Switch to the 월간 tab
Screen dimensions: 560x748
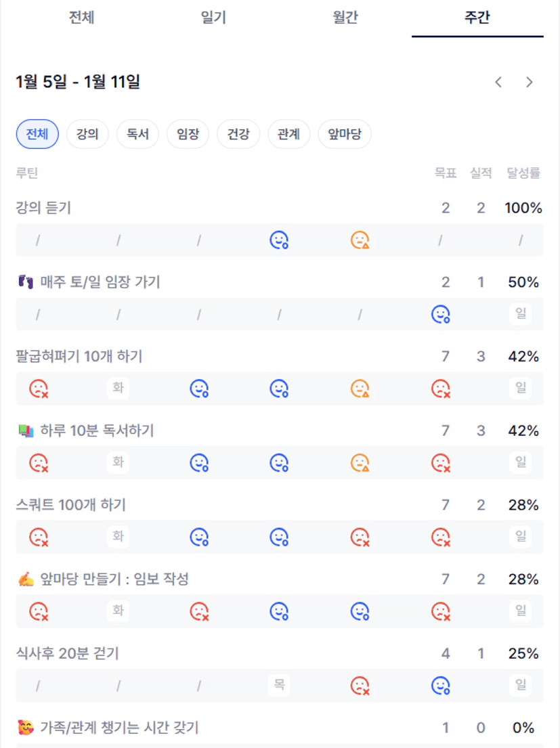coord(345,18)
